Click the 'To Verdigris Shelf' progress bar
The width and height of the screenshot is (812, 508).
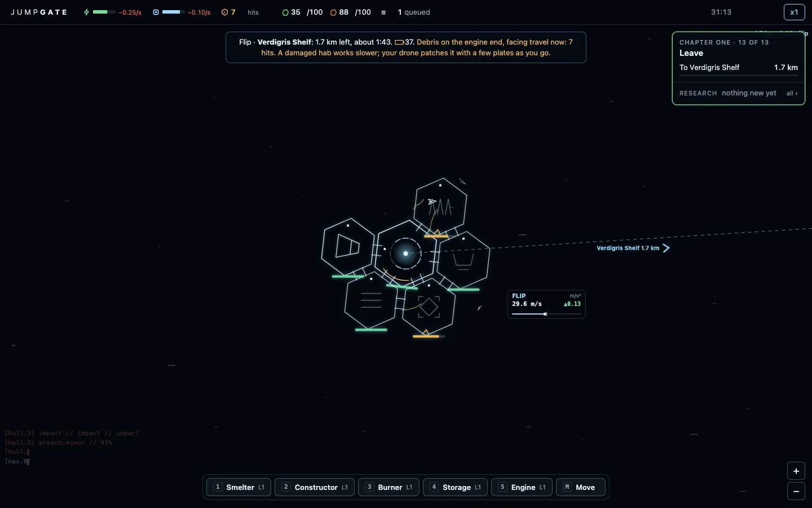point(739,75)
